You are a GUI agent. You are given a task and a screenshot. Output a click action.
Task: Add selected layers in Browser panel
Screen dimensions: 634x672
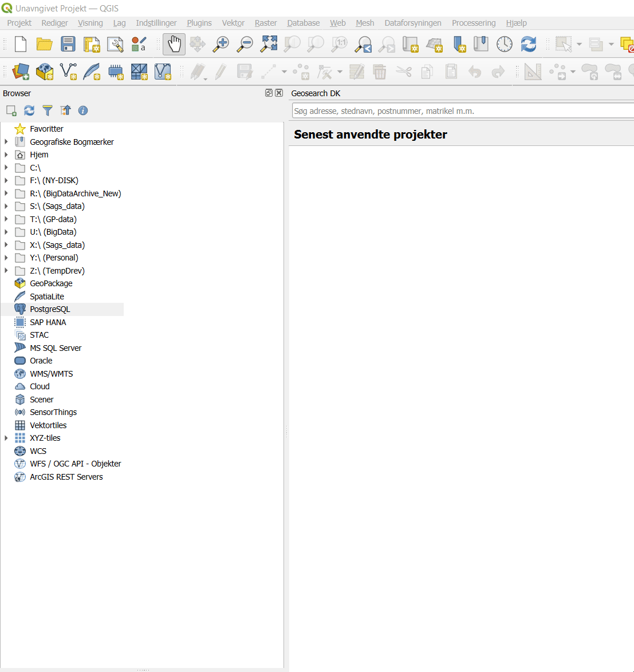coord(11,110)
